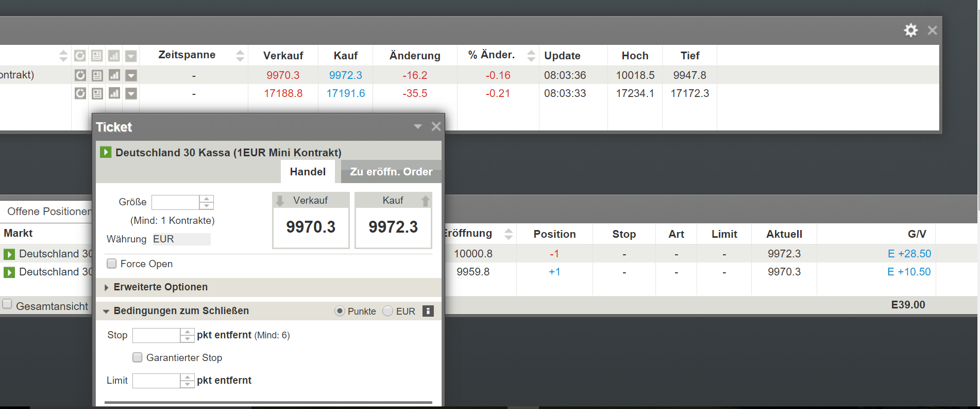The image size is (980, 409).
Task: Open the chart icon in the 9970.3 row
Action: (114, 75)
